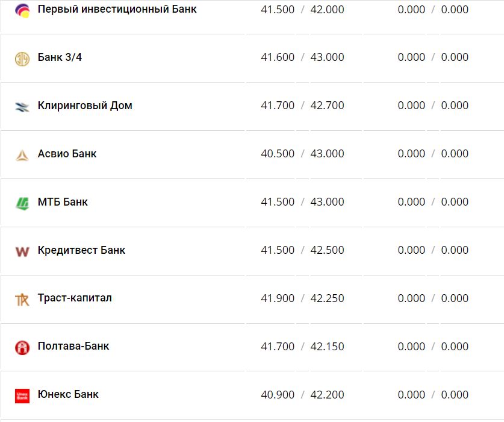Click the Кредитвест Банк W logo
Screen dimensions: 504x422
(22, 251)
